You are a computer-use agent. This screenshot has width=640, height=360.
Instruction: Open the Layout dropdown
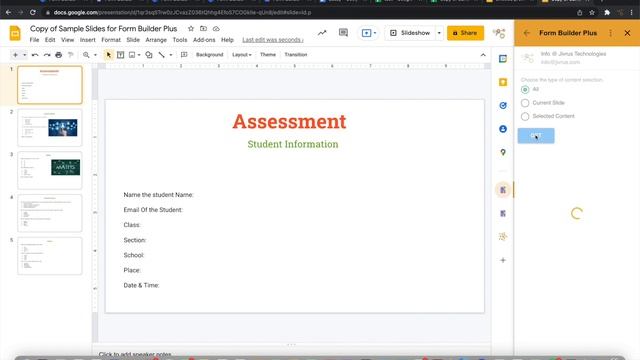tap(242, 55)
